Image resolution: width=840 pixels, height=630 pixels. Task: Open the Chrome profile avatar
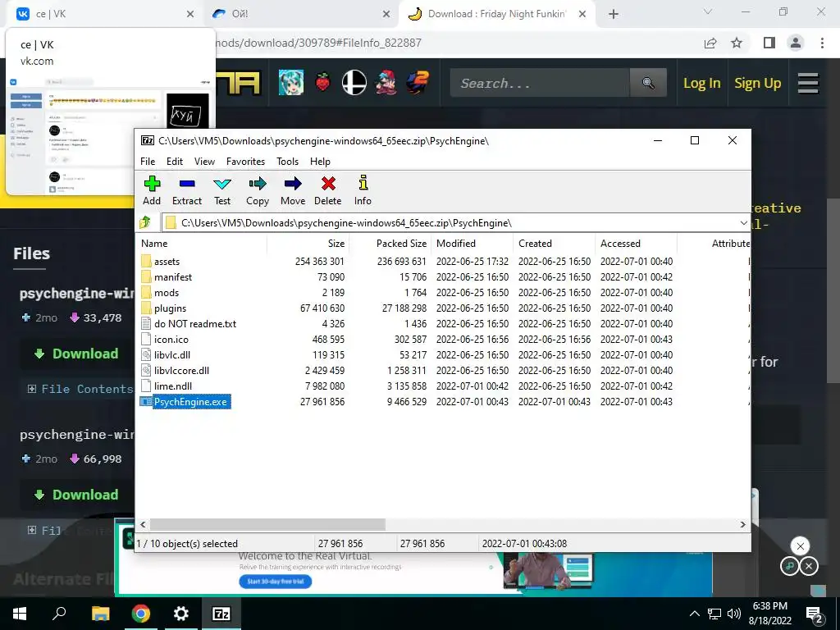click(796, 43)
